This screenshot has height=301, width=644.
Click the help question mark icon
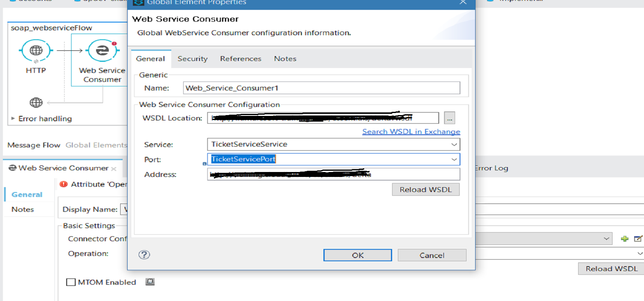(x=144, y=255)
